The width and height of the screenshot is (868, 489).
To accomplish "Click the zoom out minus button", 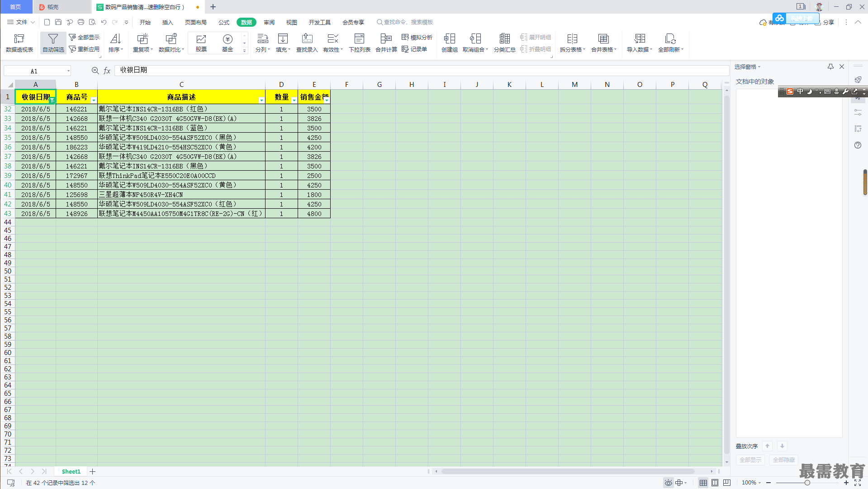I will 768,483.
